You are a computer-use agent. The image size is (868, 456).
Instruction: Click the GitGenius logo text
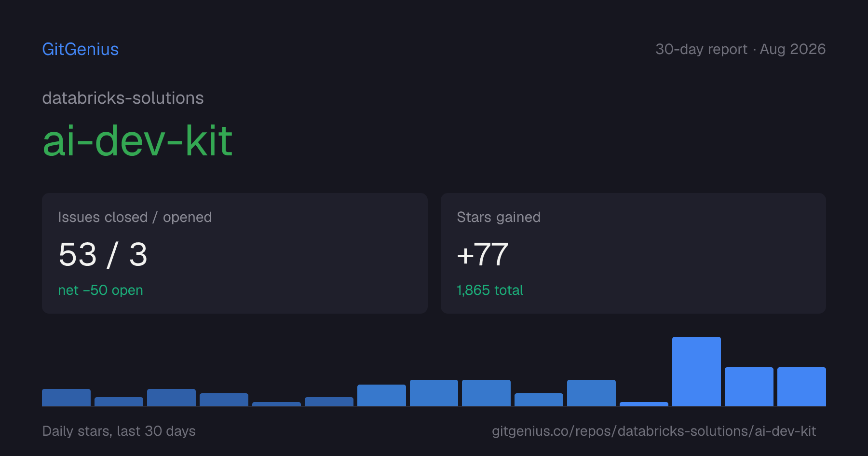(80, 49)
